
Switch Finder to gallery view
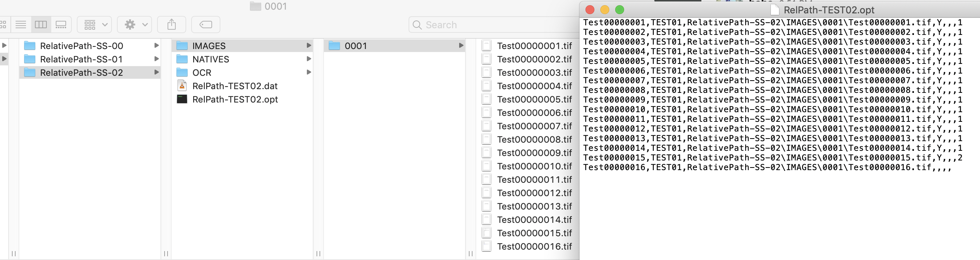tap(61, 25)
